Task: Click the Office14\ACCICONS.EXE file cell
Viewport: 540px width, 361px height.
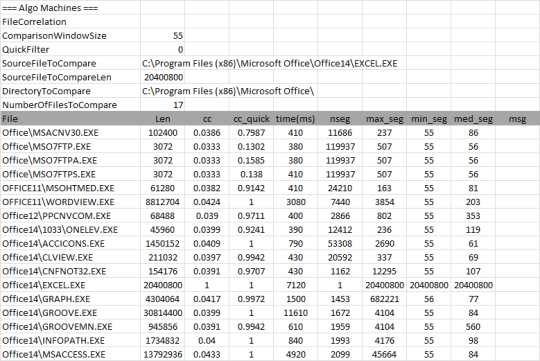Action: [70, 244]
